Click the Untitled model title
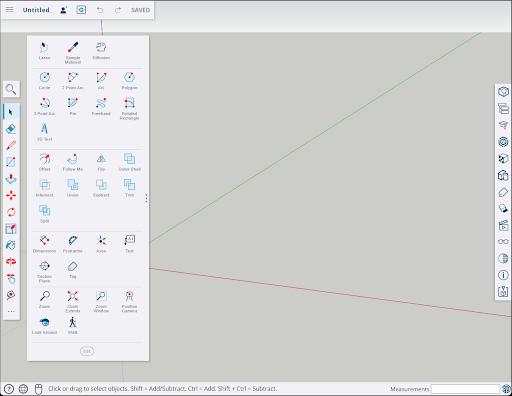The height and width of the screenshot is (396, 512). 36,10
